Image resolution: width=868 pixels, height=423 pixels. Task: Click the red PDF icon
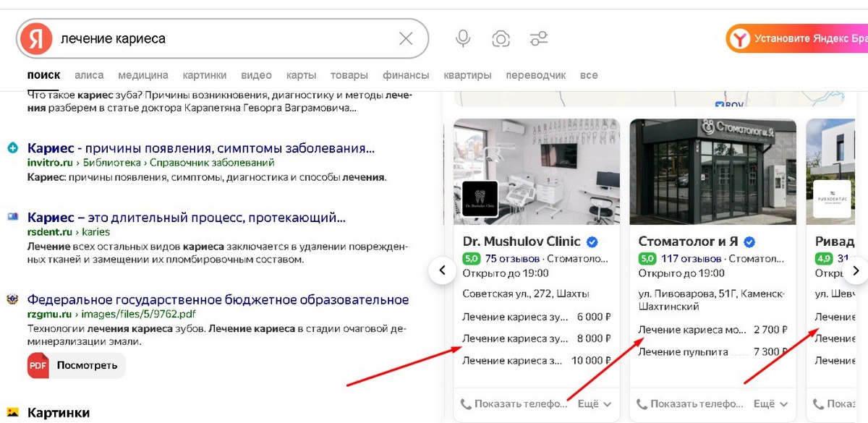click(x=38, y=365)
